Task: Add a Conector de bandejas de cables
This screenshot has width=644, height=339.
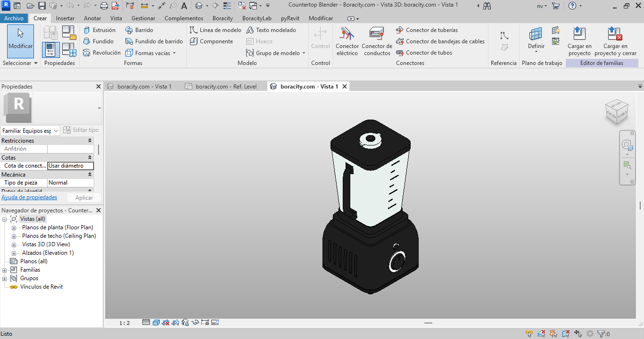Action: coord(440,41)
